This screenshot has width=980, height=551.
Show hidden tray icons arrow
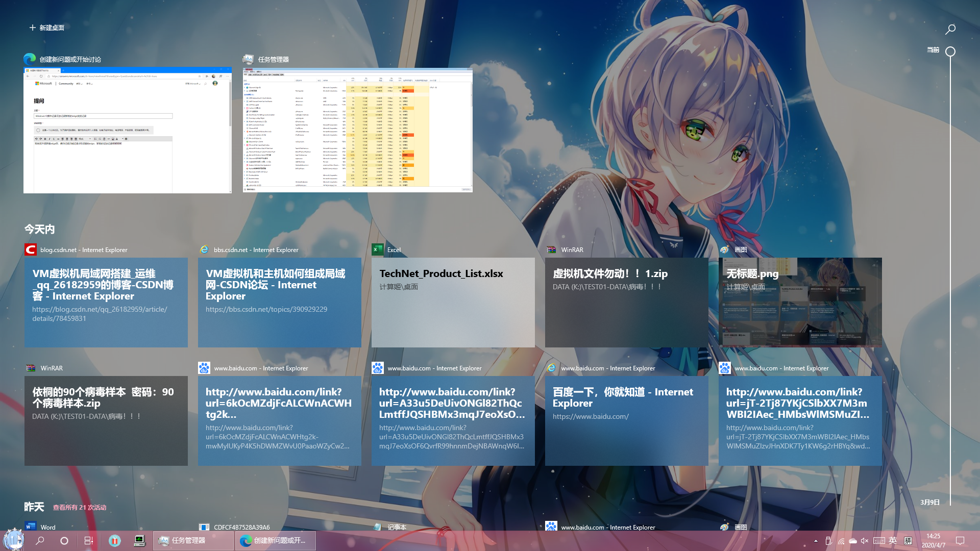pyautogui.click(x=816, y=541)
